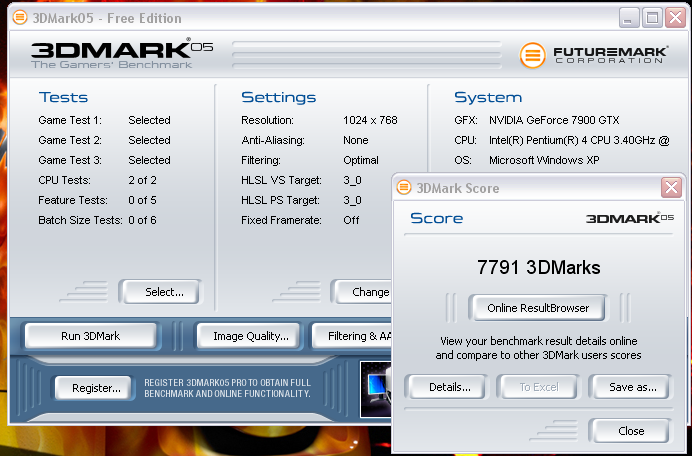This screenshot has width=692, height=456.
Task: Click the "Batch Size Tests:" label
Action: (80, 220)
